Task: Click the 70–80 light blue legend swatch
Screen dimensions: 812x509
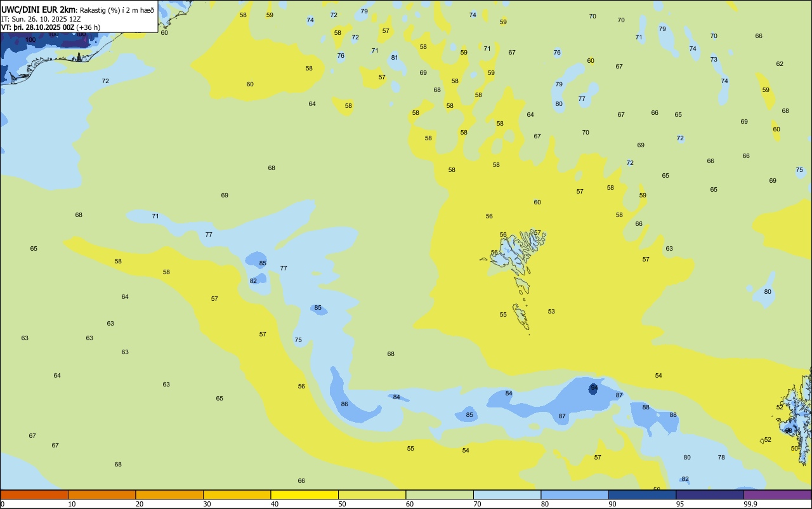Action: pos(507,494)
